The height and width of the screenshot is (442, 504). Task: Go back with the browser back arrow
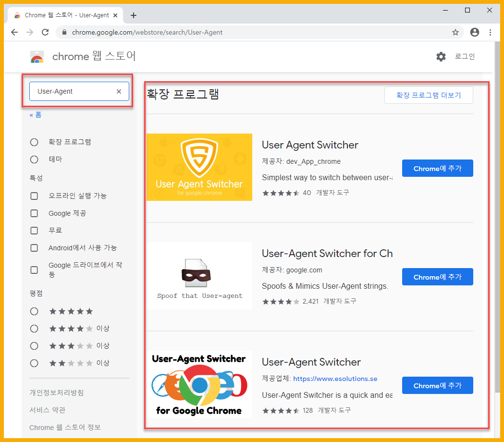click(14, 32)
